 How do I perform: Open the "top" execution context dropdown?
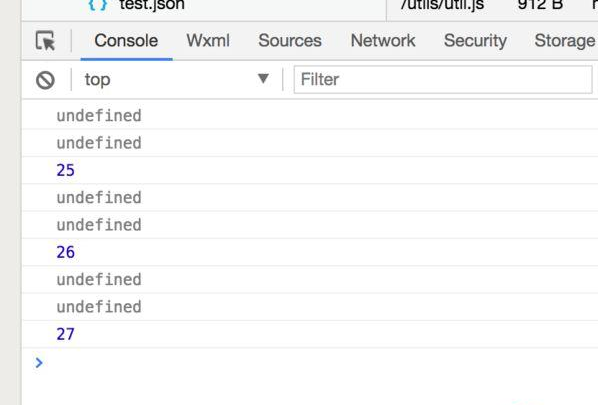click(x=177, y=80)
